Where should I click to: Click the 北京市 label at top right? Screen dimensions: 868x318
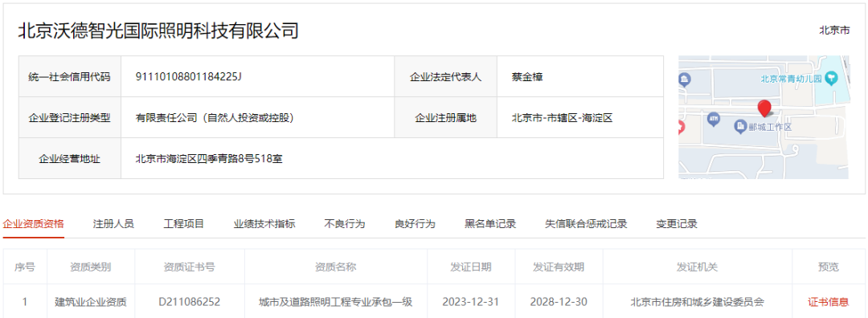point(834,31)
